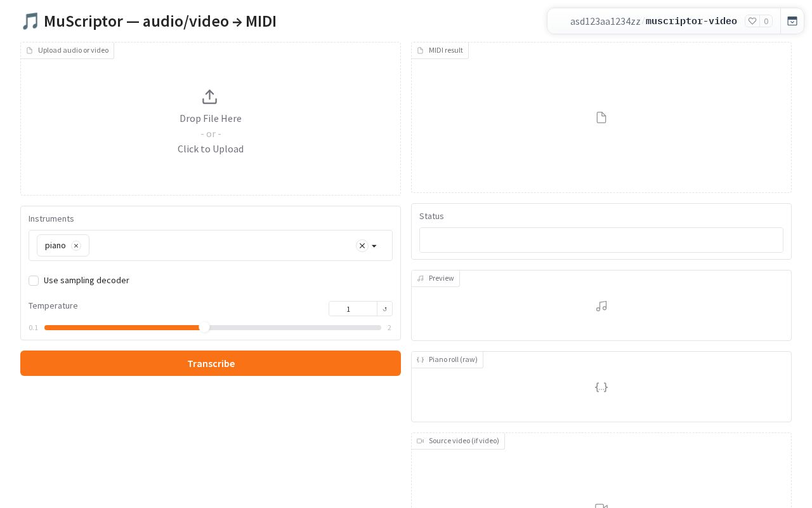The width and height of the screenshot is (812, 508).
Task: Click the MIDI result file icon
Action: click(x=601, y=117)
